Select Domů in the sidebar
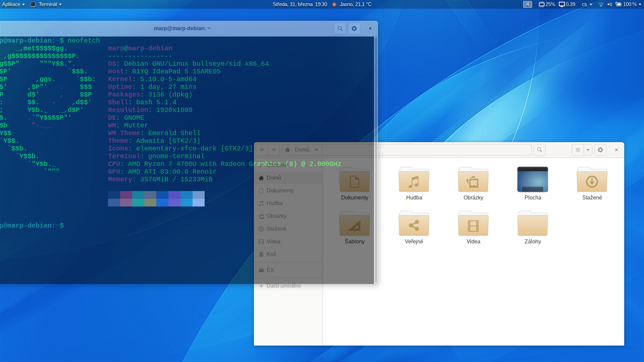The height and width of the screenshot is (362, 644). [x=288, y=178]
